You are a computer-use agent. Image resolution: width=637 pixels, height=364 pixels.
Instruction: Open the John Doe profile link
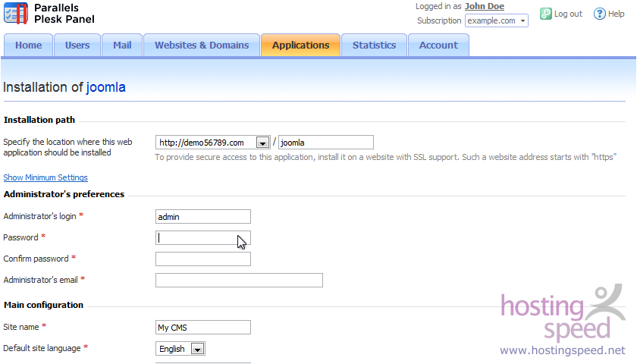485,7
